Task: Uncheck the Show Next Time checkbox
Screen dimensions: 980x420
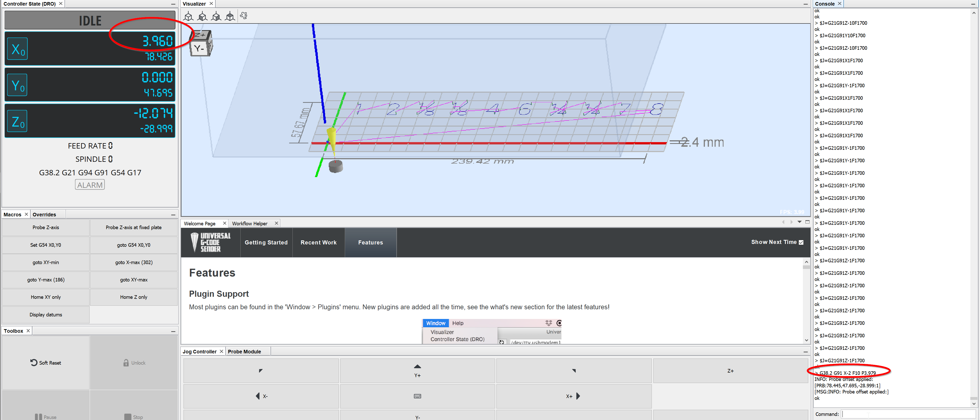Action: tap(801, 242)
